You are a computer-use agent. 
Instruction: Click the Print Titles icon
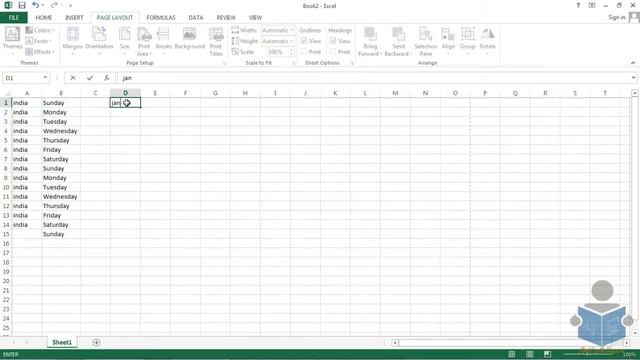point(216,34)
